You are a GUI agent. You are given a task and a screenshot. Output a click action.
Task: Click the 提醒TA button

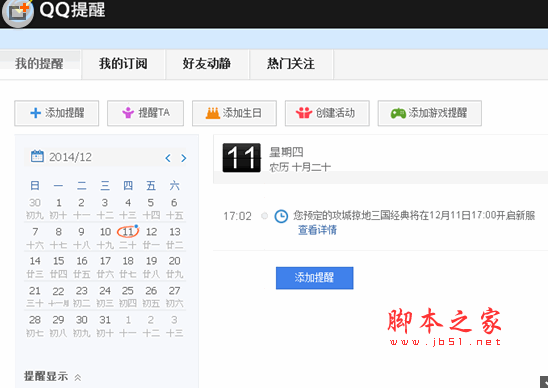pos(145,113)
